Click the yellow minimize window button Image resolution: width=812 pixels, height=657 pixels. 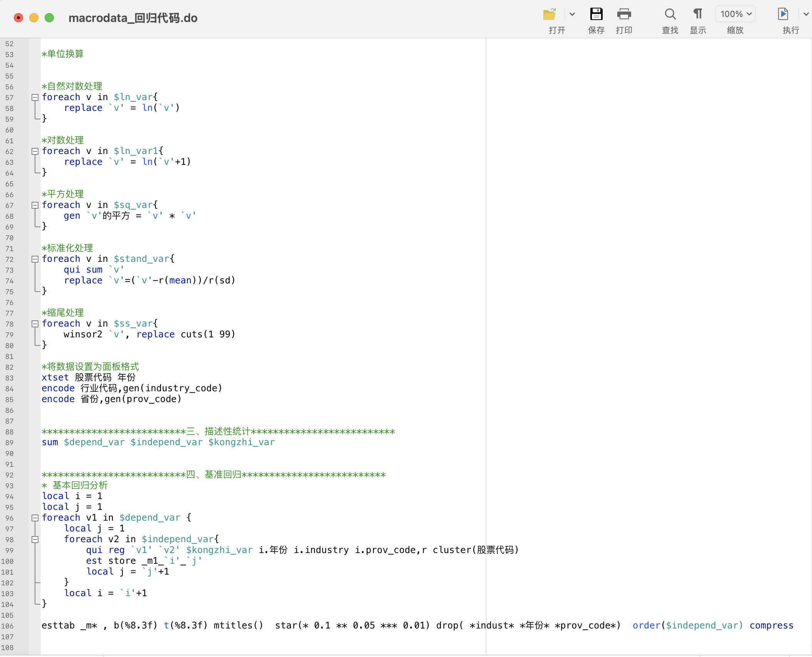(34, 18)
